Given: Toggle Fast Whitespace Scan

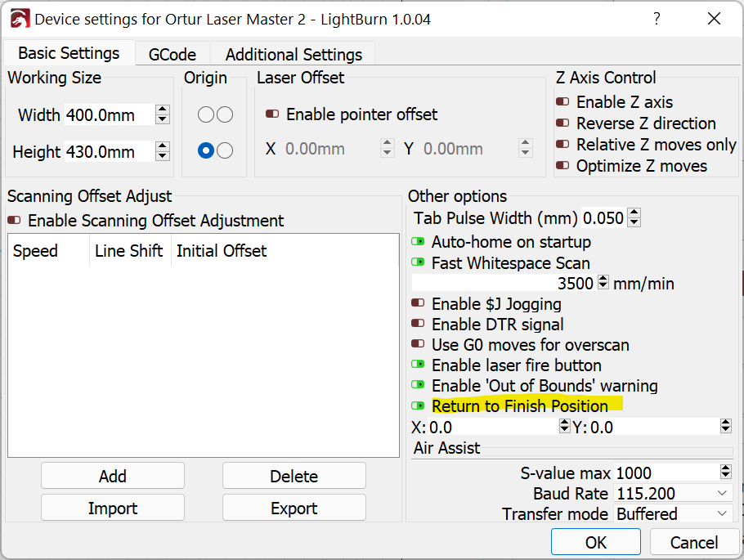Looking at the screenshot, I should [418, 262].
